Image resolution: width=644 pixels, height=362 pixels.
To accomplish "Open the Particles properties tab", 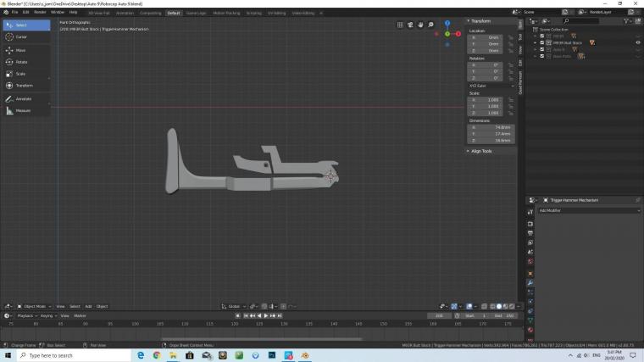I will tap(530, 292).
